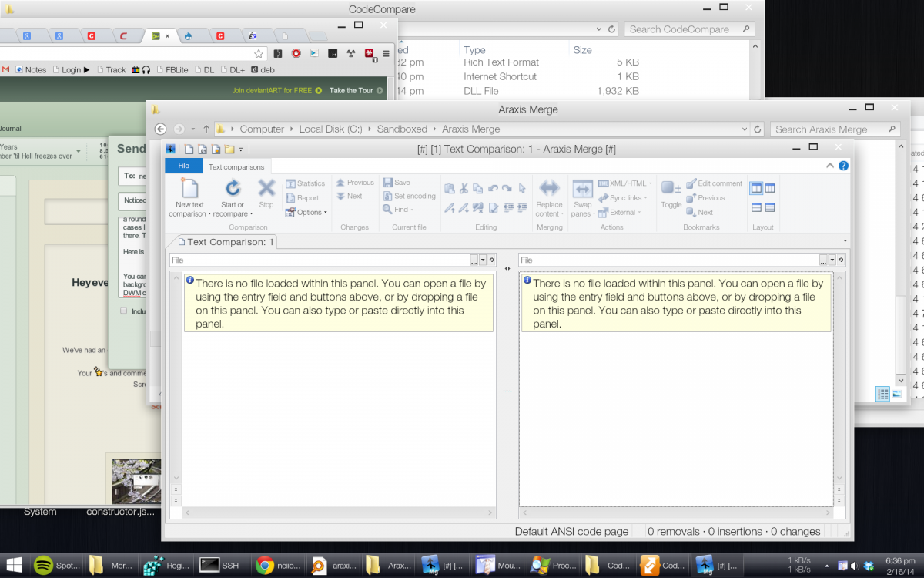Open Report in the Comparison group
The height and width of the screenshot is (578, 924).
tap(303, 198)
